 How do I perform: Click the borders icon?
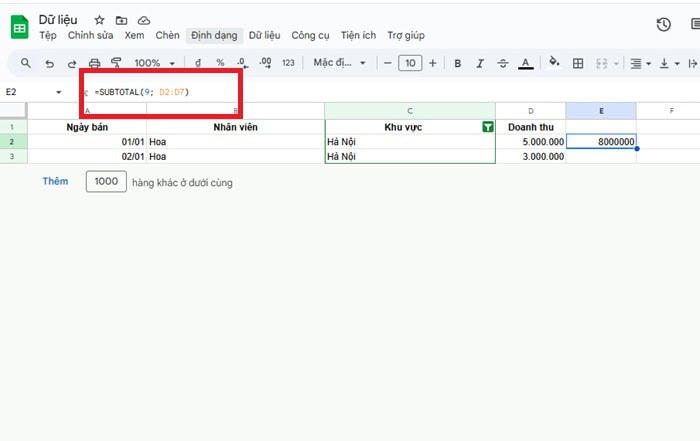pos(578,63)
